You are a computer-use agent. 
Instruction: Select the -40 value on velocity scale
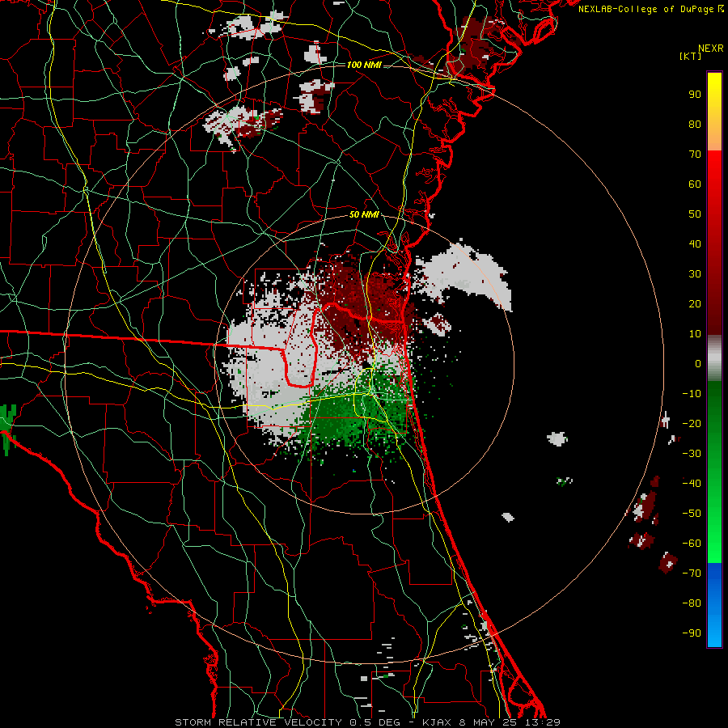pyautogui.click(x=692, y=484)
